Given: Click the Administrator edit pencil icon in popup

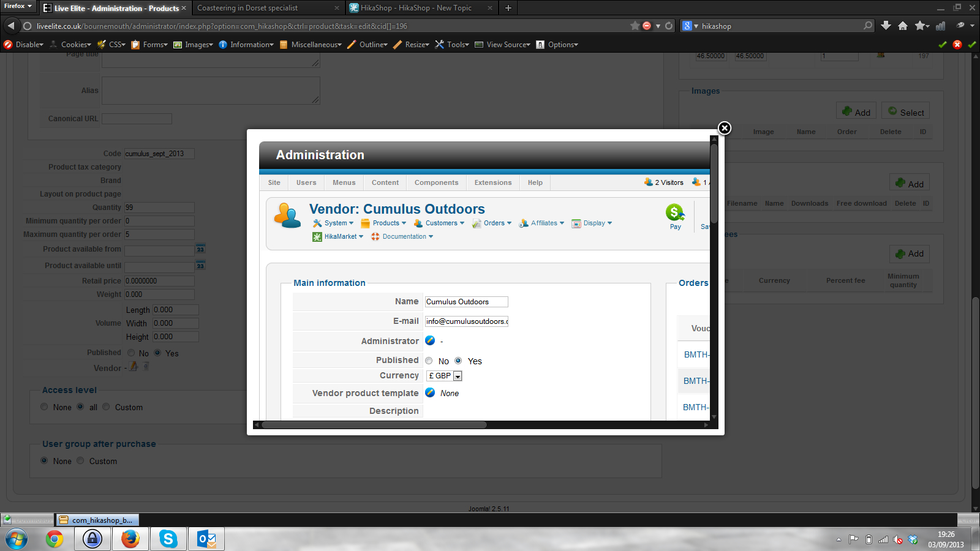Looking at the screenshot, I should click(x=430, y=340).
